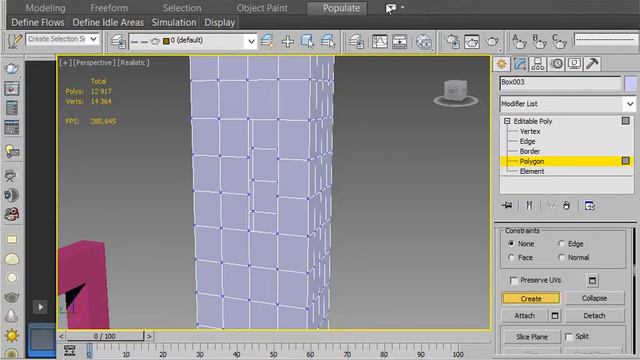Click the Manage Layers icon

(x=118, y=41)
